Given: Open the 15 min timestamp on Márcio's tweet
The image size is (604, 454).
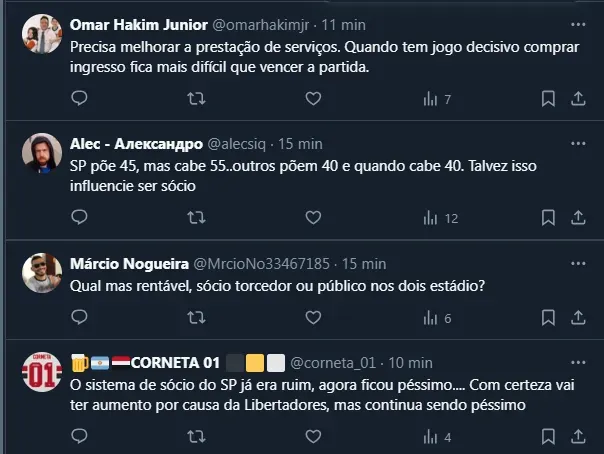Looking at the screenshot, I should tap(363, 263).
